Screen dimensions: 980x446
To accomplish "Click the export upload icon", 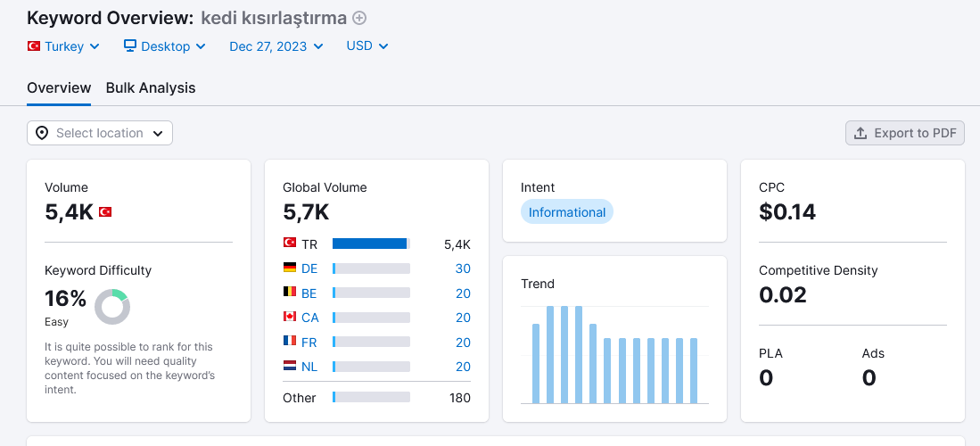I will [x=861, y=133].
